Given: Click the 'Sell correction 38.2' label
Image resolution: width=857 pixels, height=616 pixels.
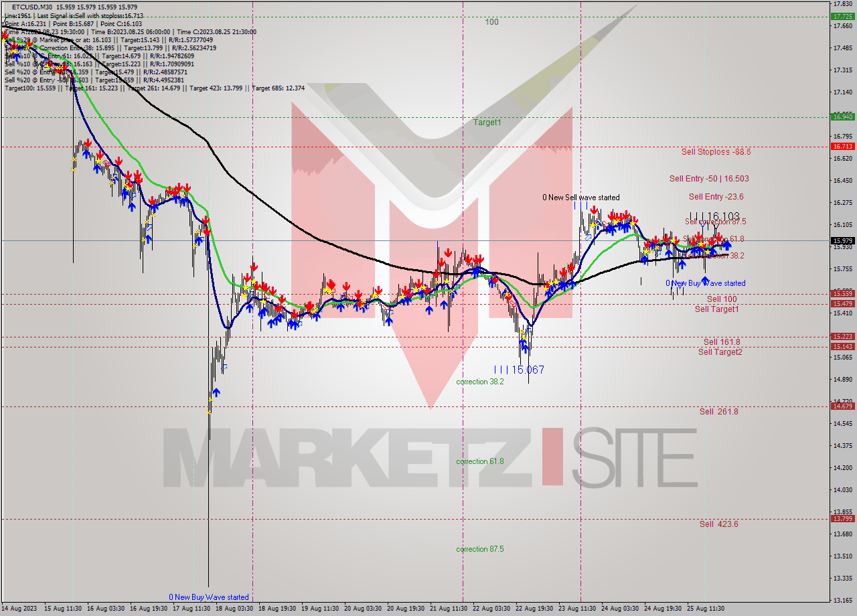Looking at the screenshot, I should click(715, 256).
